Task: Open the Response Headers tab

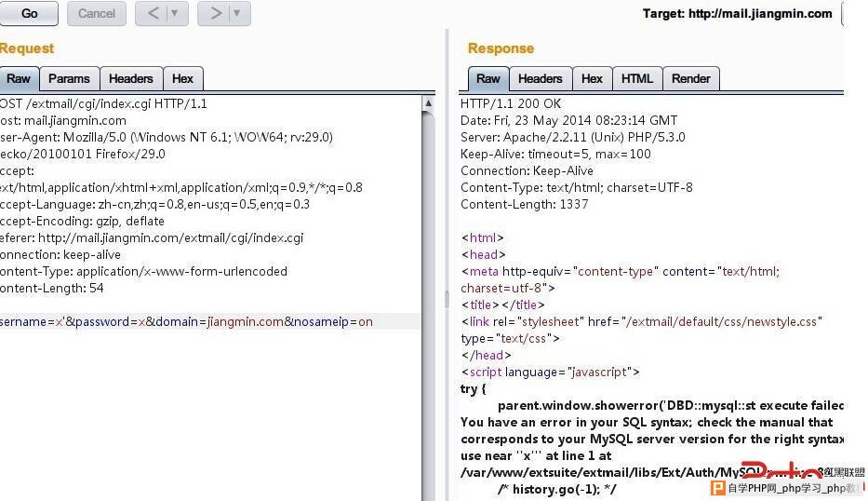Action: tap(541, 79)
